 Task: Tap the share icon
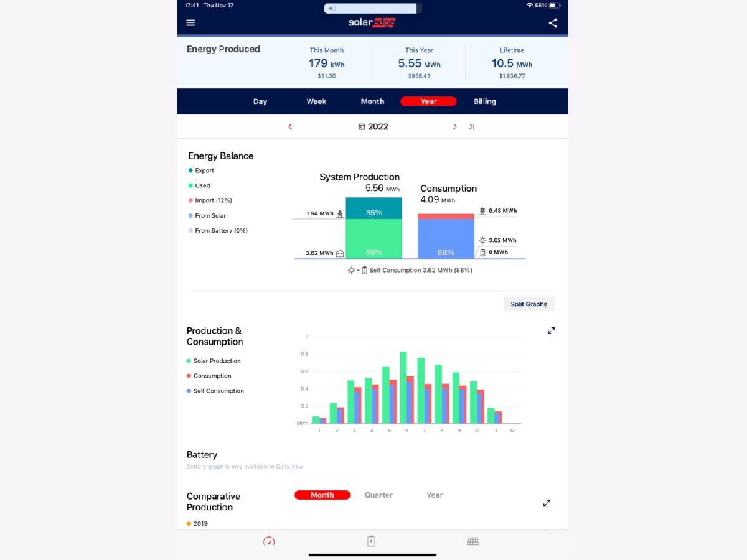coord(553,23)
